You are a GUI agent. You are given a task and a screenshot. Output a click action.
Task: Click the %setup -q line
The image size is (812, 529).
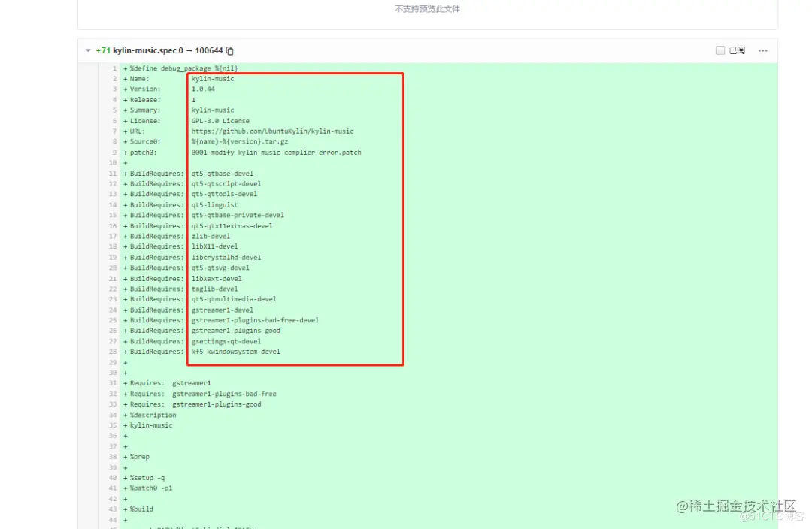pos(144,478)
